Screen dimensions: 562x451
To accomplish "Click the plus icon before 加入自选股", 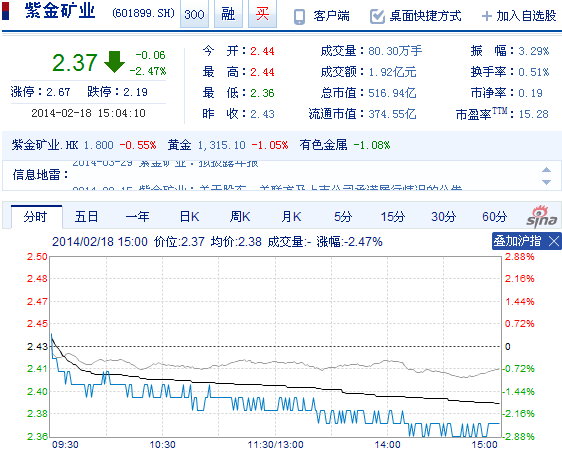I will [x=486, y=16].
